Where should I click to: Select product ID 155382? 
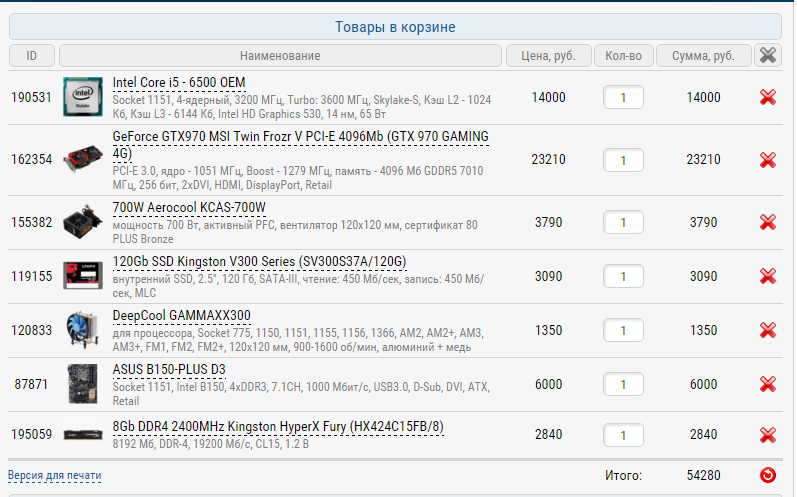32,222
